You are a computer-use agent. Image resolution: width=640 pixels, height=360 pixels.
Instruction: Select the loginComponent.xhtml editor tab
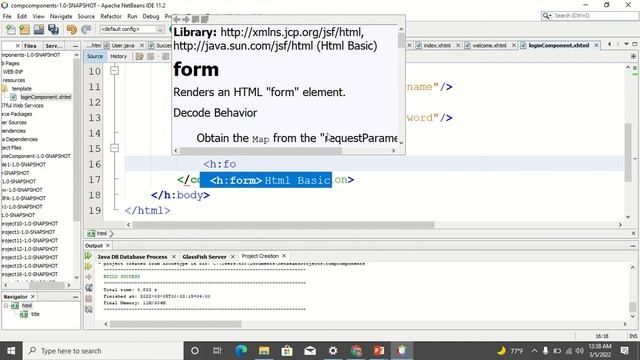(558, 45)
